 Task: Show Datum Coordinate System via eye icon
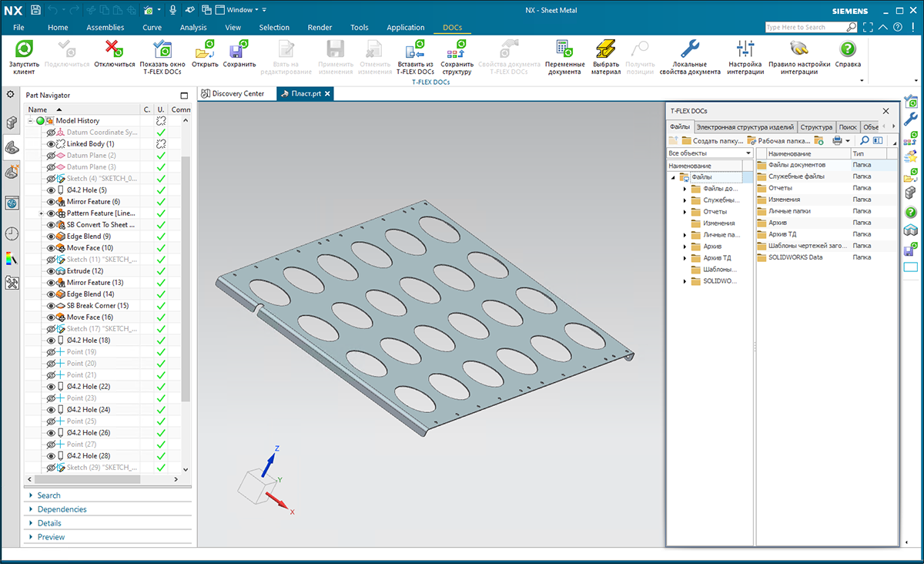[52, 133]
